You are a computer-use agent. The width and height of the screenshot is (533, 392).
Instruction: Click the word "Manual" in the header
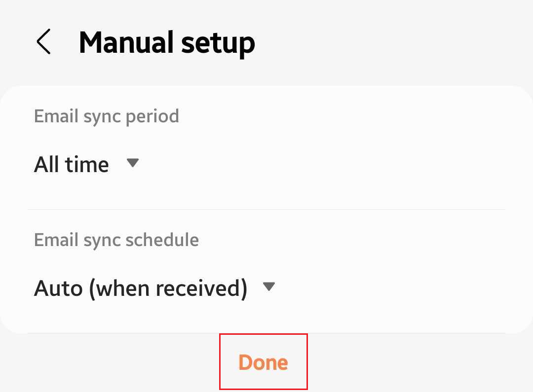(x=125, y=42)
